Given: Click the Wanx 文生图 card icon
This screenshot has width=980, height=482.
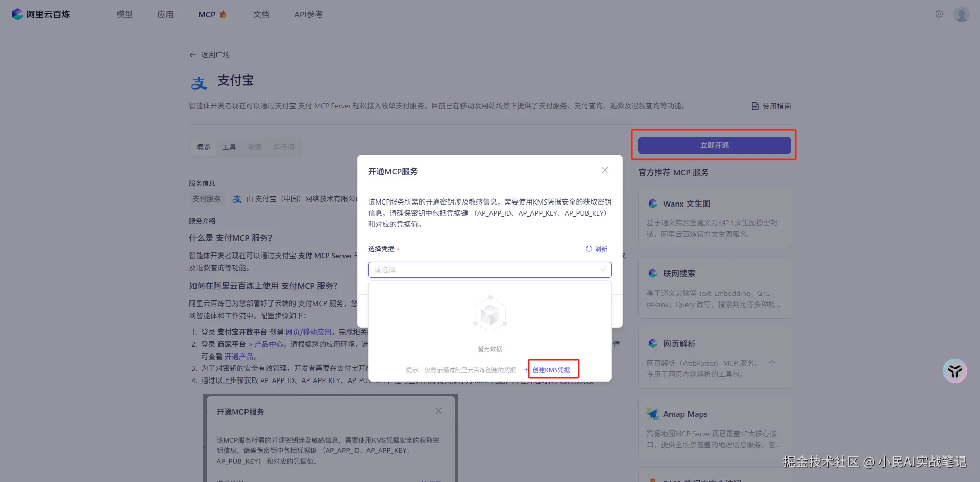Looking at the screenshot, I should (x=653, y=204).
